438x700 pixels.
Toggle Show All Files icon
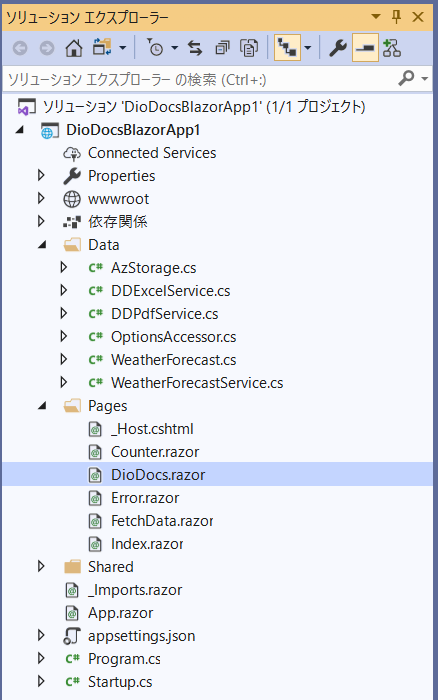click(x=249, y=48)
